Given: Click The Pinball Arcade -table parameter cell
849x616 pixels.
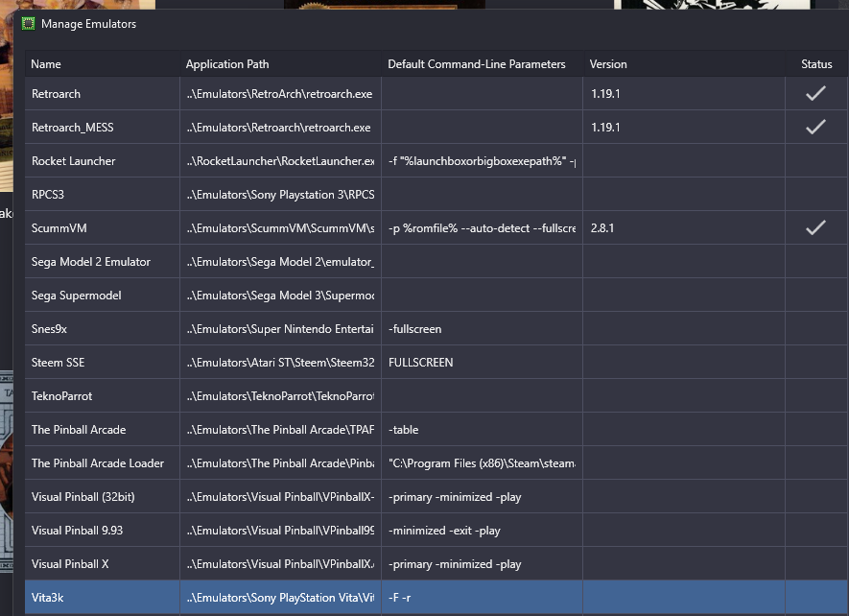Looking at the screenshot, I should tap(404, 430).
